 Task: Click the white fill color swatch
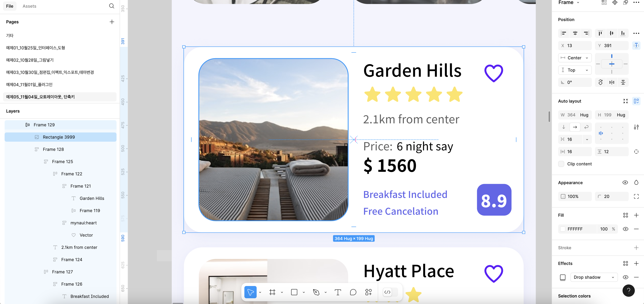(x=563, y=229)
